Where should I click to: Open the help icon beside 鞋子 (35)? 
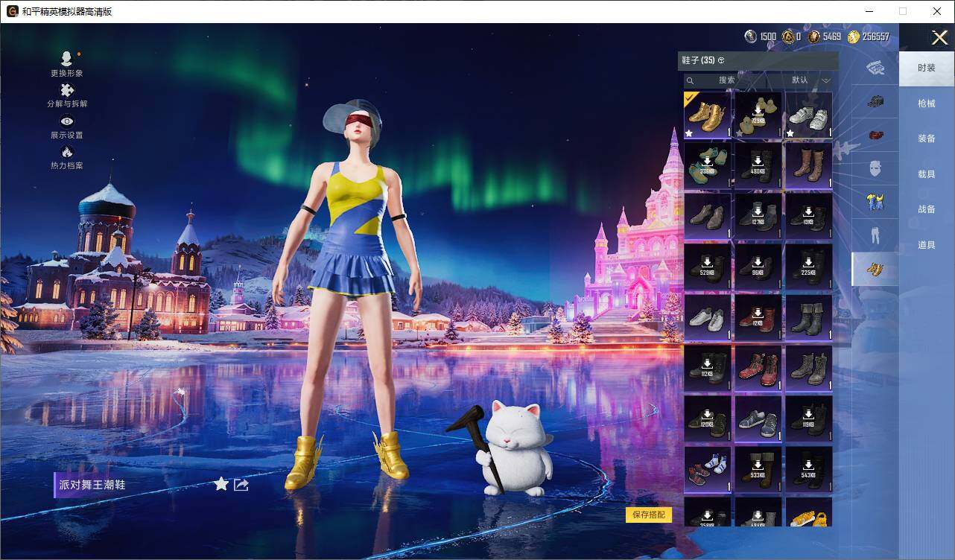pyautogui.click(x=721, y=60)
